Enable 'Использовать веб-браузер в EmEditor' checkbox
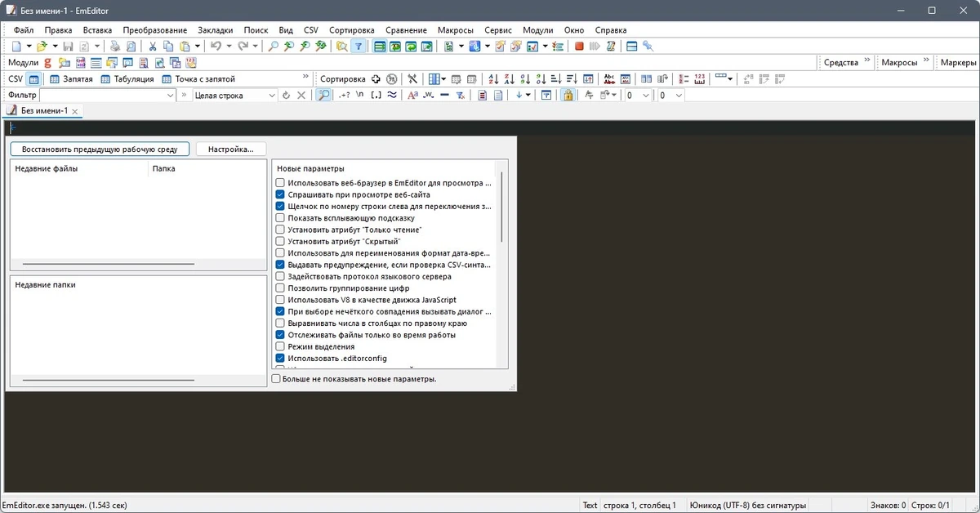The image size is (980, 513). click(x=280, y=183)
